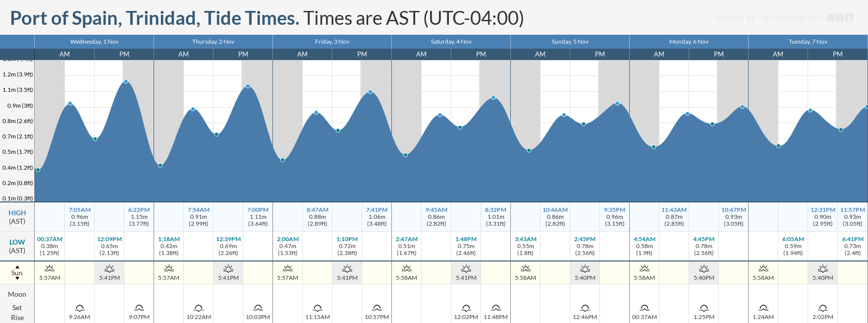This screenshot has width=868, height=323.
Task: Select the Thursday 7:00PM high tide peak marker
Action: [248, 86]
